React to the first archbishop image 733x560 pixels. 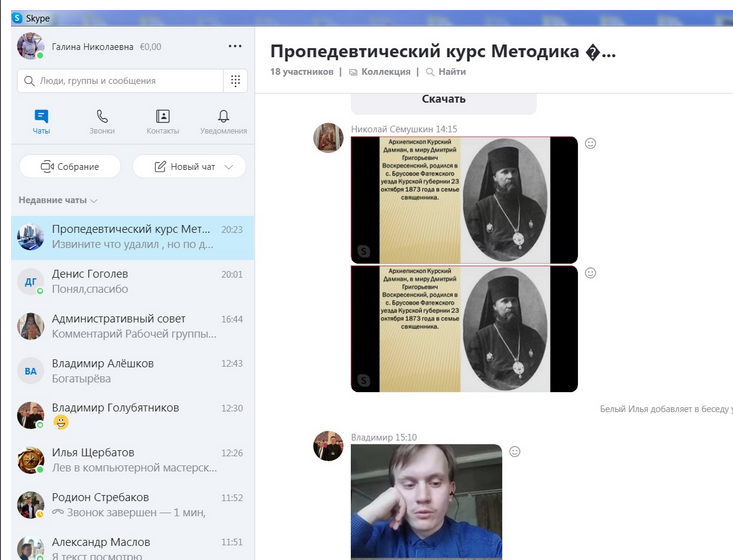click(x=590, y=144)
